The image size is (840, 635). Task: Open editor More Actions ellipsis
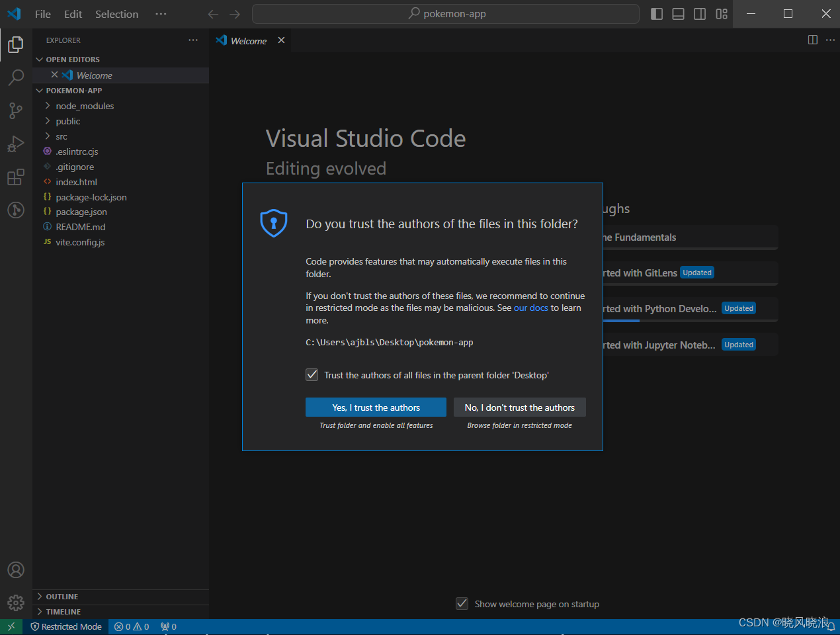831,40
